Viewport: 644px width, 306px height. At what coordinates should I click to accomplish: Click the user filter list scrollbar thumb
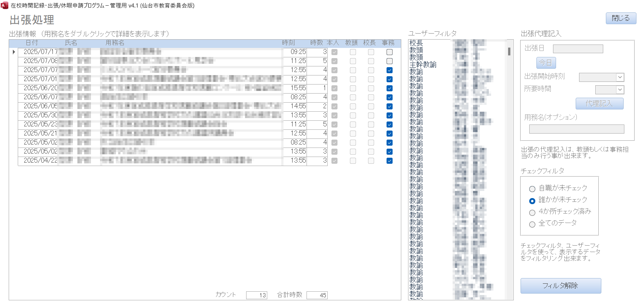point(509,51)
